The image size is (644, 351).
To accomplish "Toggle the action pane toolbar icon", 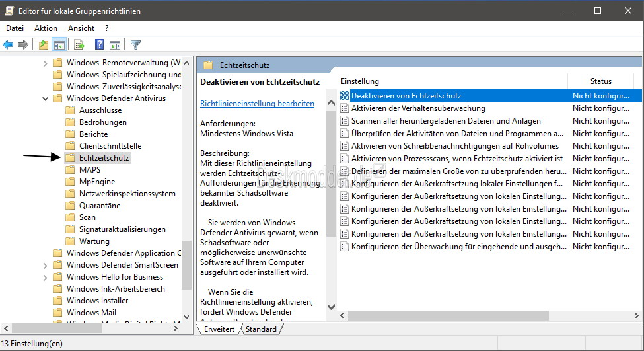I will coord(115,44).
